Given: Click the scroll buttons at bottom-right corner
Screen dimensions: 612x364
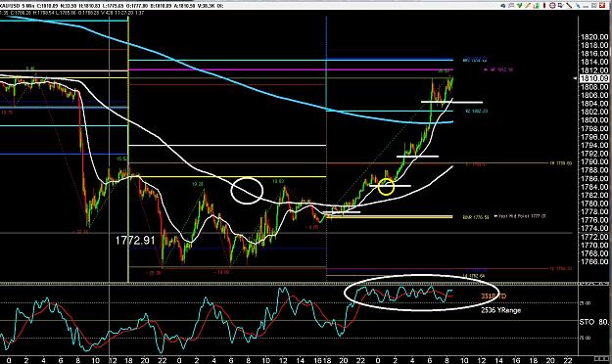Looking at the screenshot, I should click(x=602, y=358).
